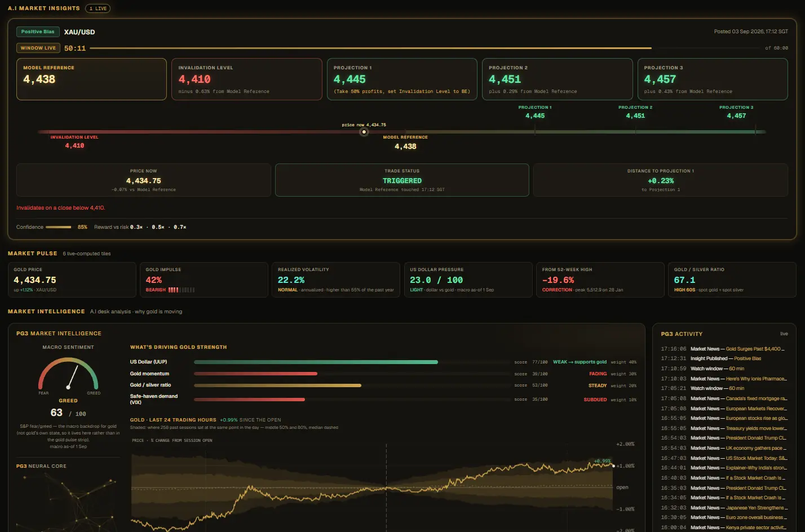
Task: Click the WINDOW LIVE badge
Action: 38,48
